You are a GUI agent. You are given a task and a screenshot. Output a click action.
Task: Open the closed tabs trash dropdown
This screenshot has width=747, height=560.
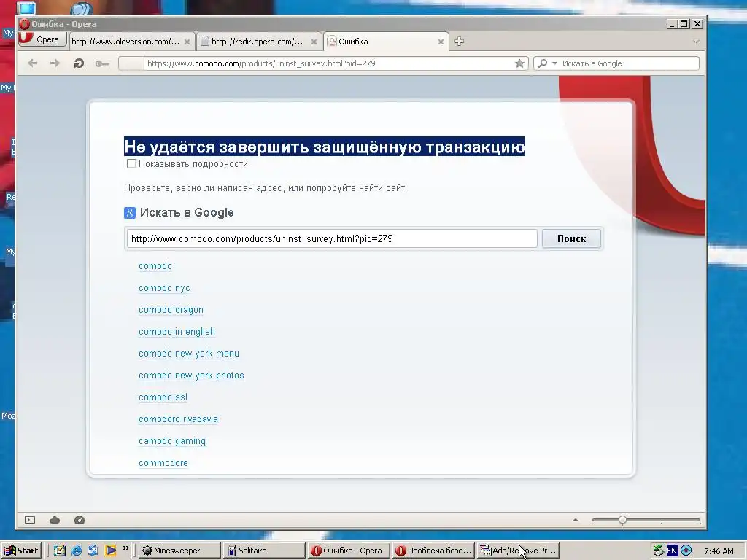pos(696,42)
